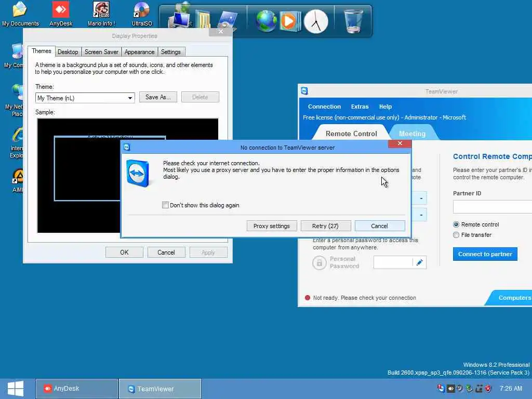Viewport: 532px width, 399px height.
Task: Switch to the Appearance tab
Action: [x=139, y=52]
